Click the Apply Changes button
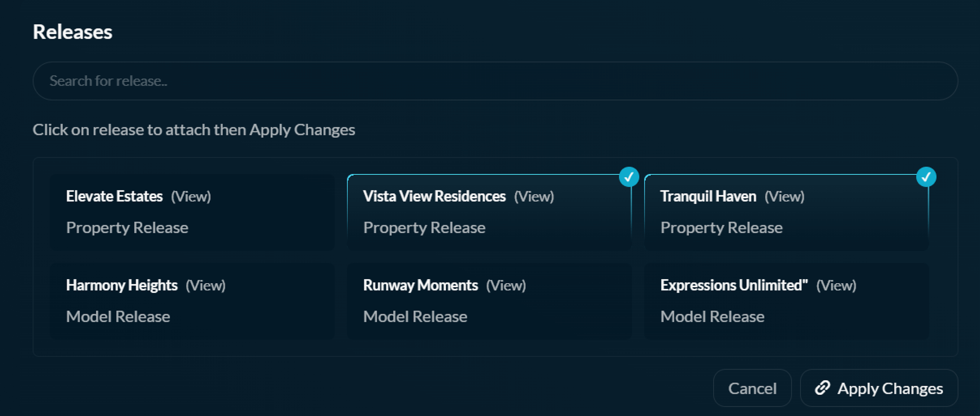The height and width of the screenshot is (416, 980). coord(879,388)
